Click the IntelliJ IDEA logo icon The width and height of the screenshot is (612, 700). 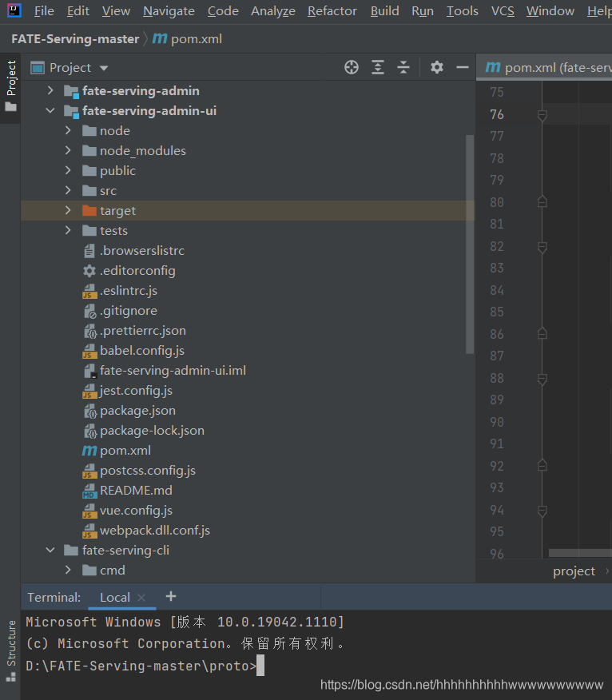[x=14, y=10]
